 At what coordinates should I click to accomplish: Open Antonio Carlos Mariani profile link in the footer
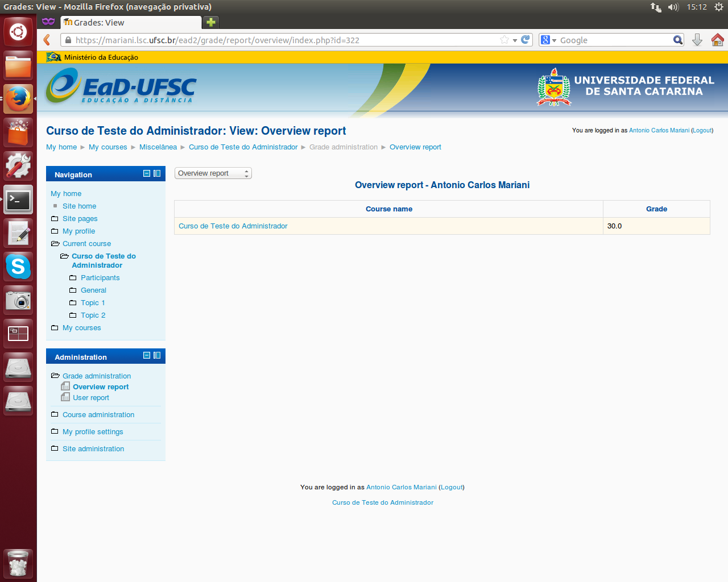point(402,487)
